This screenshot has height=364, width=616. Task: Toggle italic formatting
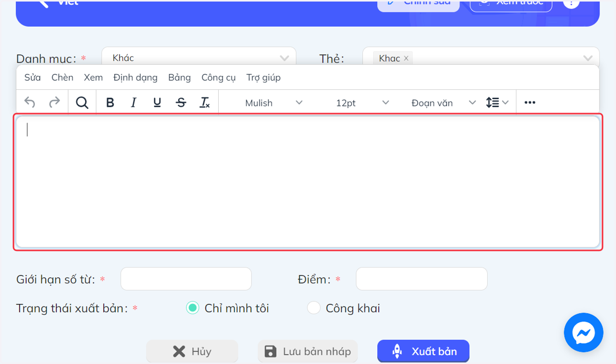(133, 103)
